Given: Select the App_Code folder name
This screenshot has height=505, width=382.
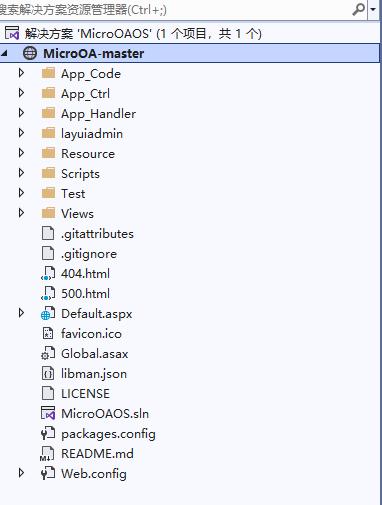Looking at the screenshot, I should point(91,74).
